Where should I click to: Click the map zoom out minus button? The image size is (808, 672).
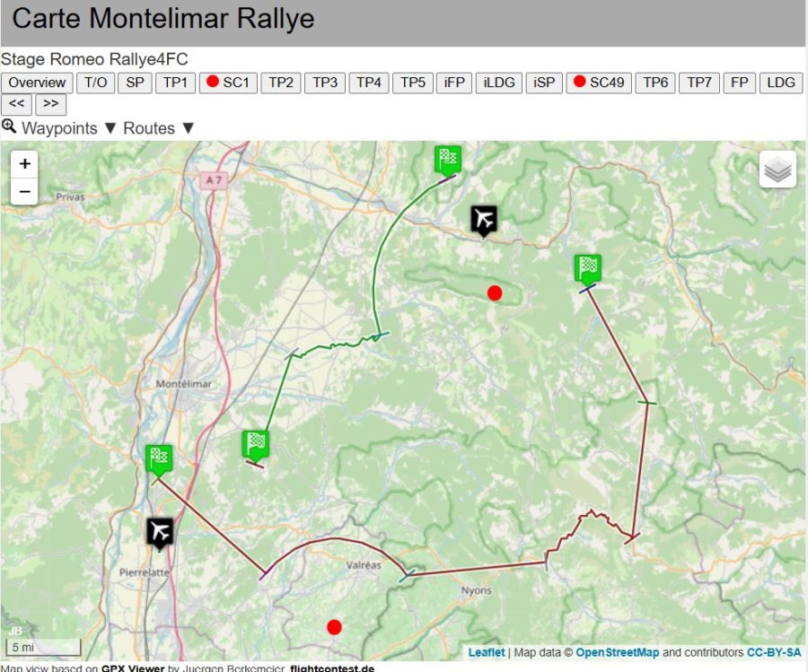pyautogui.click(x=24, y=191)
